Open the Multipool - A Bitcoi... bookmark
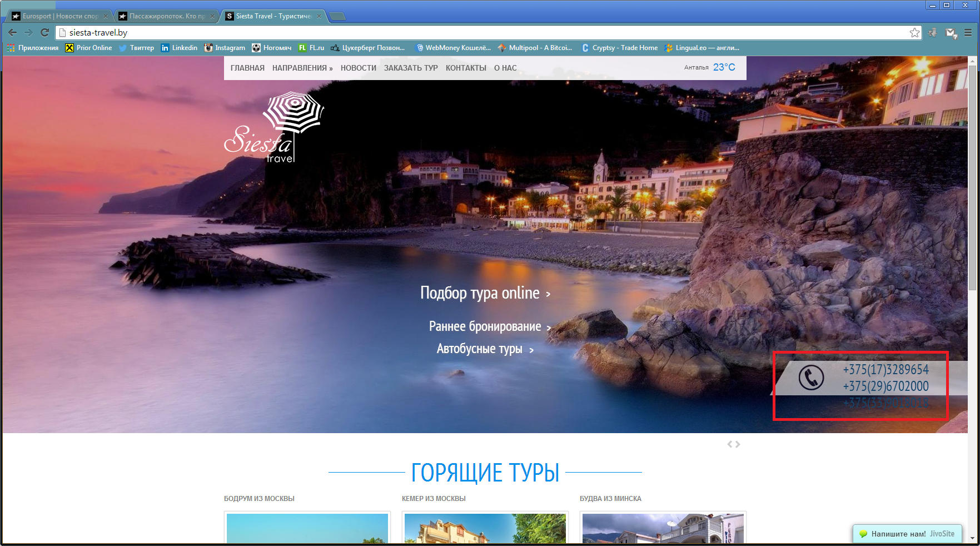The width and height of the screenshot is (980, 546). pos(535,48)
